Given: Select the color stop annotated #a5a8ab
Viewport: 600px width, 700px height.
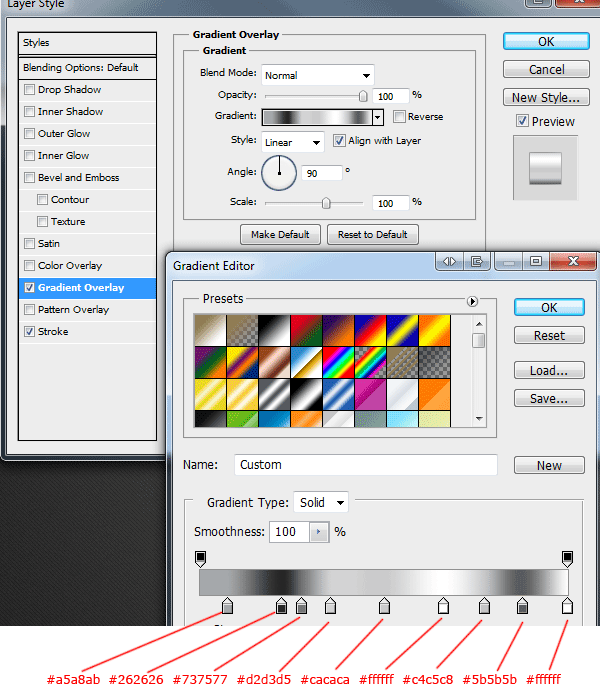Looking at the screenshot, I should 227,606.
